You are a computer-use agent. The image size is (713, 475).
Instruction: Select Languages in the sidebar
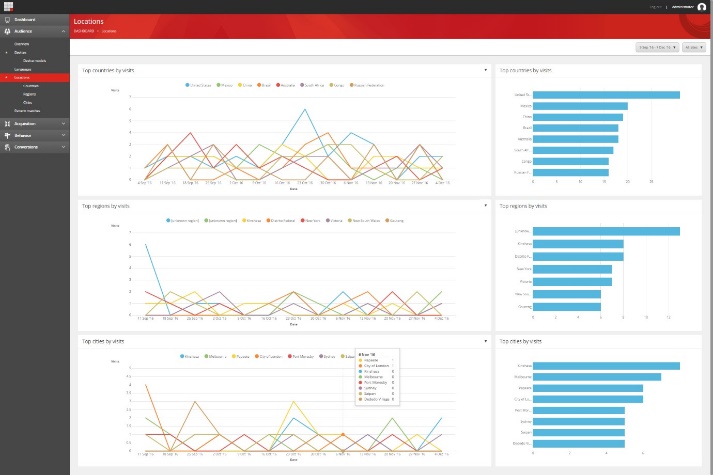23,70
